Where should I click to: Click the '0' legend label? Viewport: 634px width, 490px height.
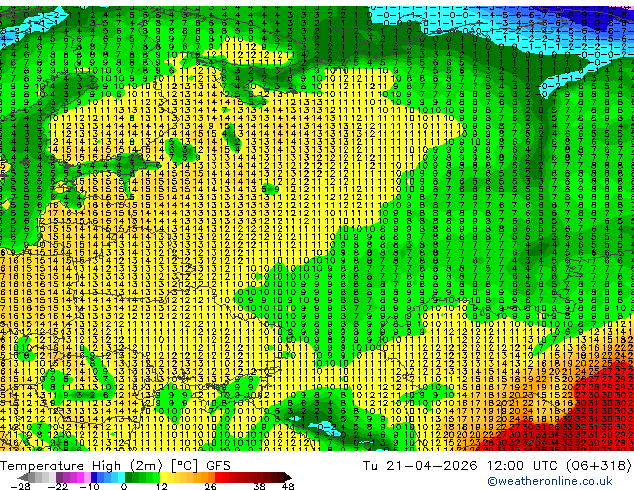pyautogui.click(x=124, y=486)
